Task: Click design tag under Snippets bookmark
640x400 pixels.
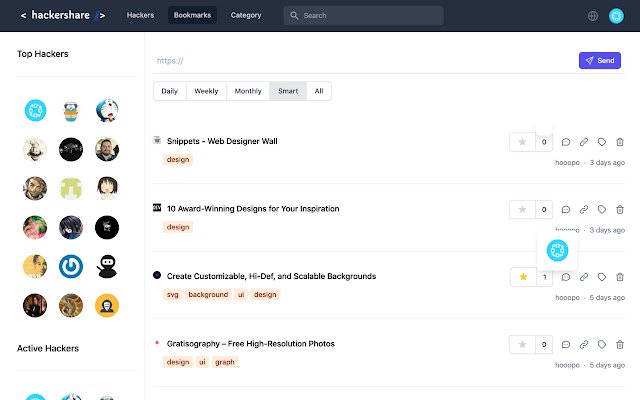Action: point(178,160)
